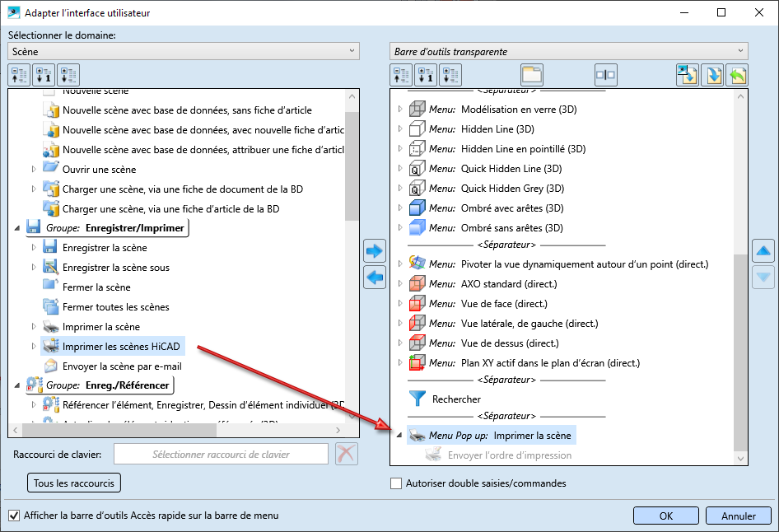The width and height of the screenshot is (779, 532).
Task: Move selected item up with blue triangle
Action: click(763, 251)
